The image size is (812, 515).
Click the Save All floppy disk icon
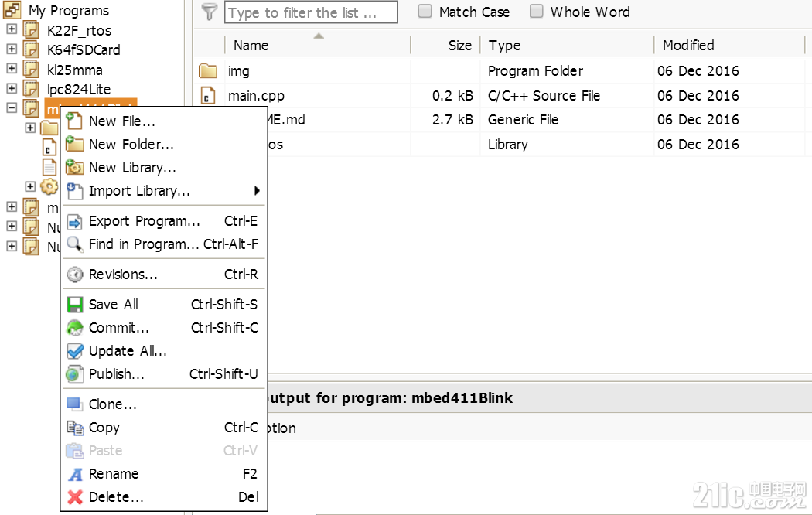74,305
